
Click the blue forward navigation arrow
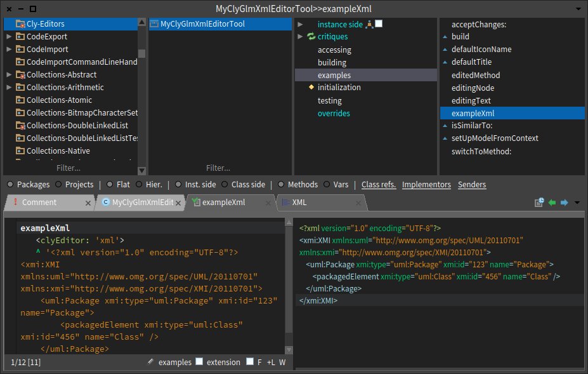coord(564,203)
